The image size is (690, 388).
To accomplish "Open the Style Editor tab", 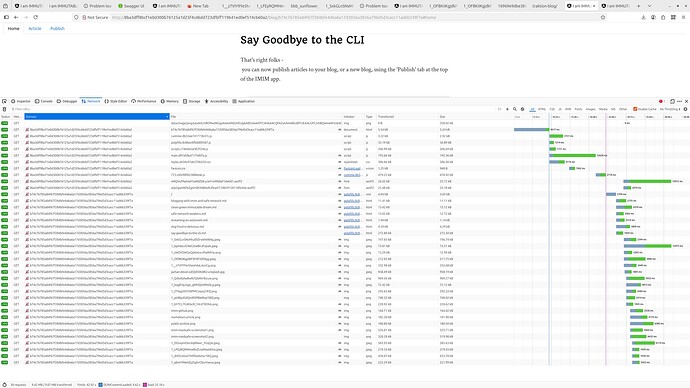I will (116, 101).
